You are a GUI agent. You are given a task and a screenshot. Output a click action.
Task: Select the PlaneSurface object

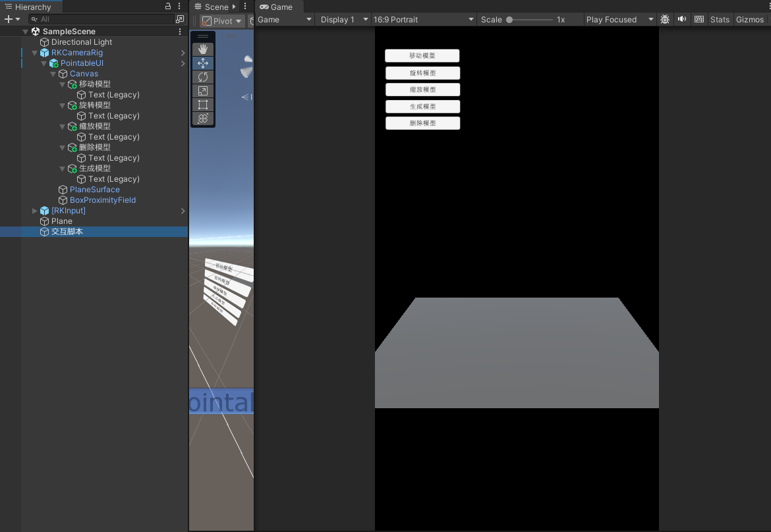pos(94,190)
